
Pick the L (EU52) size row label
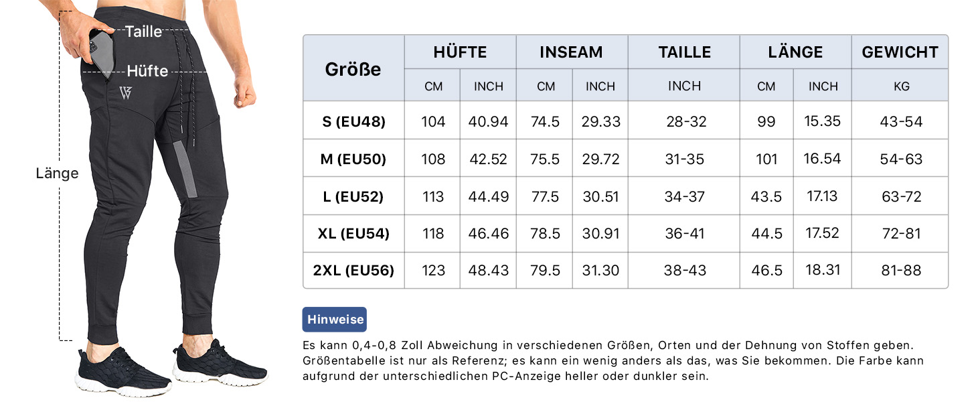353,197
